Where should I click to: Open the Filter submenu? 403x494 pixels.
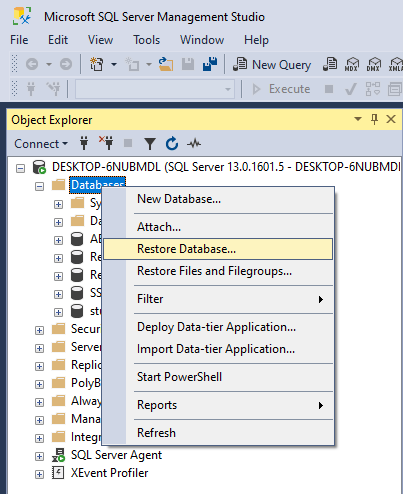(218, 299)
